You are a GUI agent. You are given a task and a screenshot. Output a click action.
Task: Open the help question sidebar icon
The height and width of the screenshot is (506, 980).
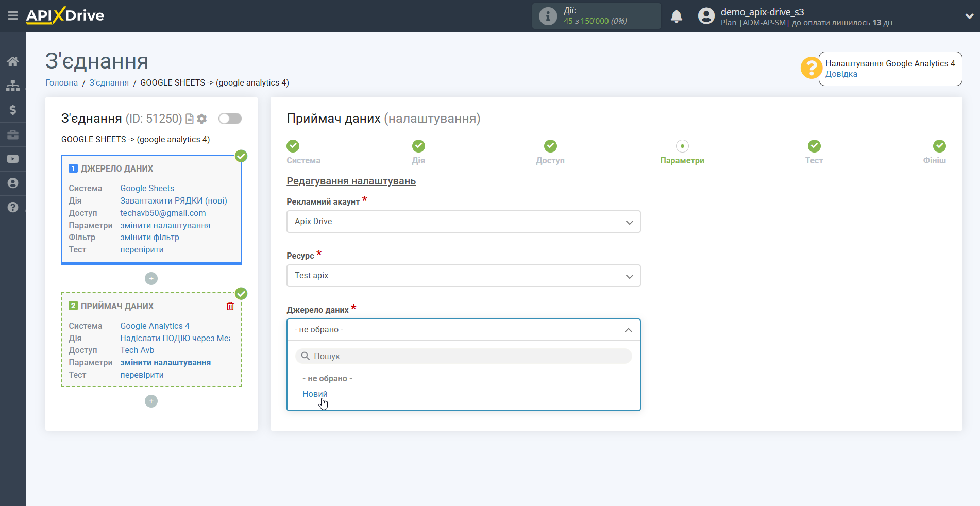[13, 207]
